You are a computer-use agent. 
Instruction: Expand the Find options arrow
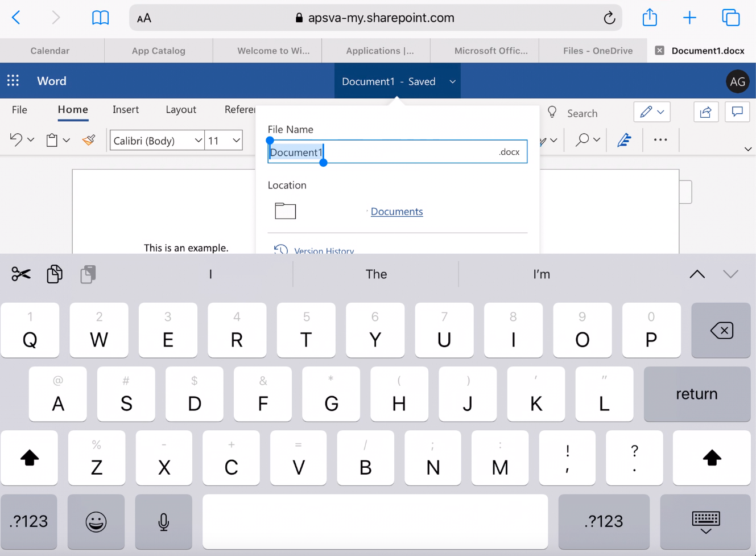tap(596, 140)
